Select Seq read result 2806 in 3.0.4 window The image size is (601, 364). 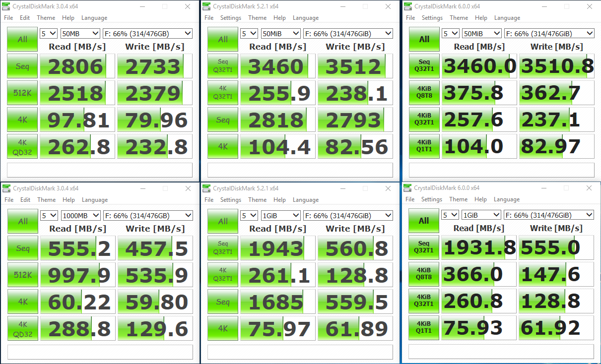coord(77,66)
